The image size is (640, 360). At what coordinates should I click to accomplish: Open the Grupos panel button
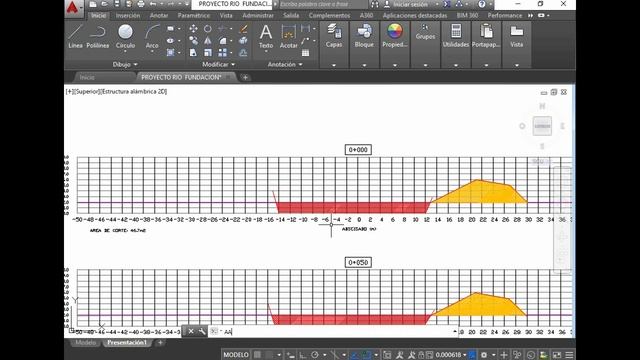(425, 32)
